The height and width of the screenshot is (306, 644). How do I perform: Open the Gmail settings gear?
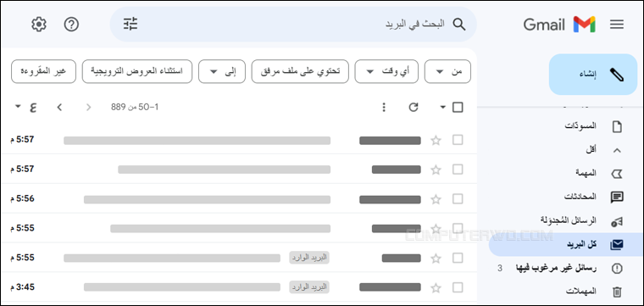39,25
